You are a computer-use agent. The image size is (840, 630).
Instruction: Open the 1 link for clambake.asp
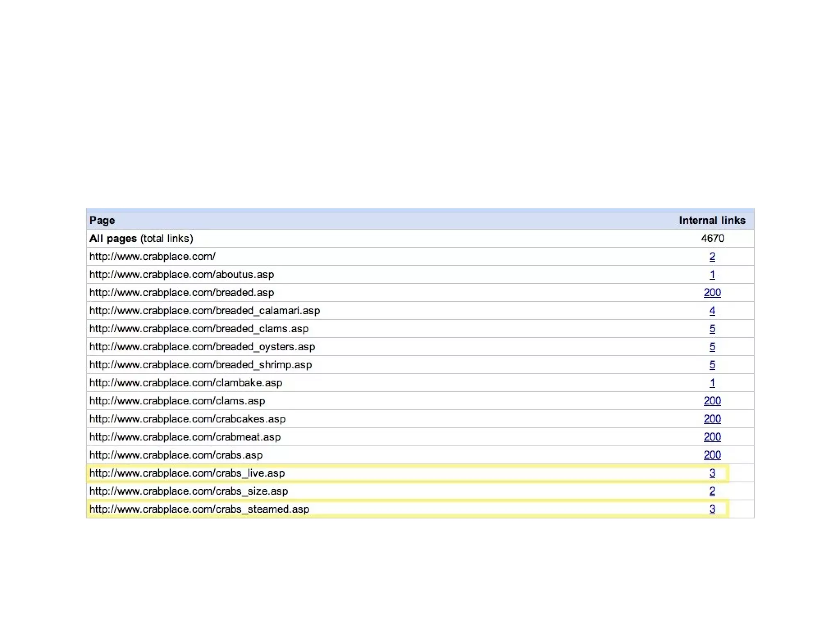(712, 383)
